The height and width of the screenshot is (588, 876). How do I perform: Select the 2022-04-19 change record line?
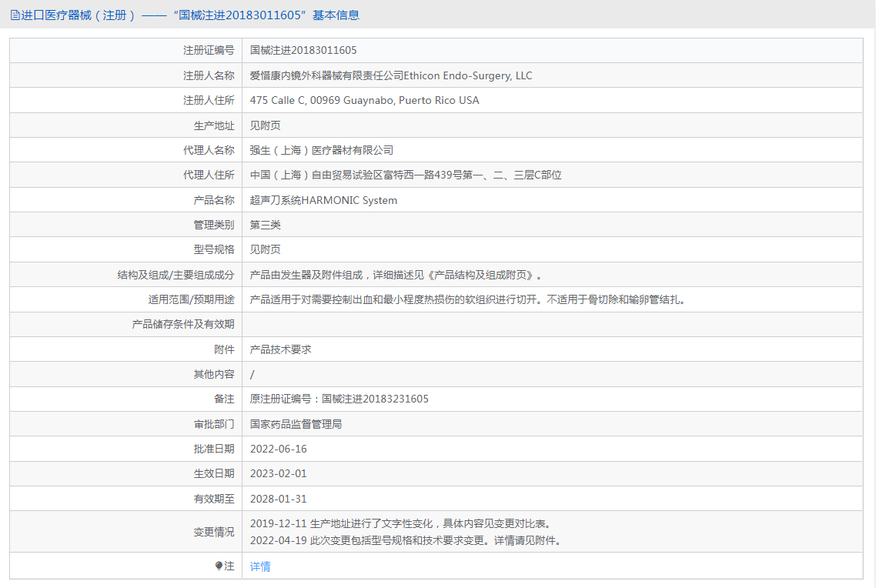click(x=406, y=540)
